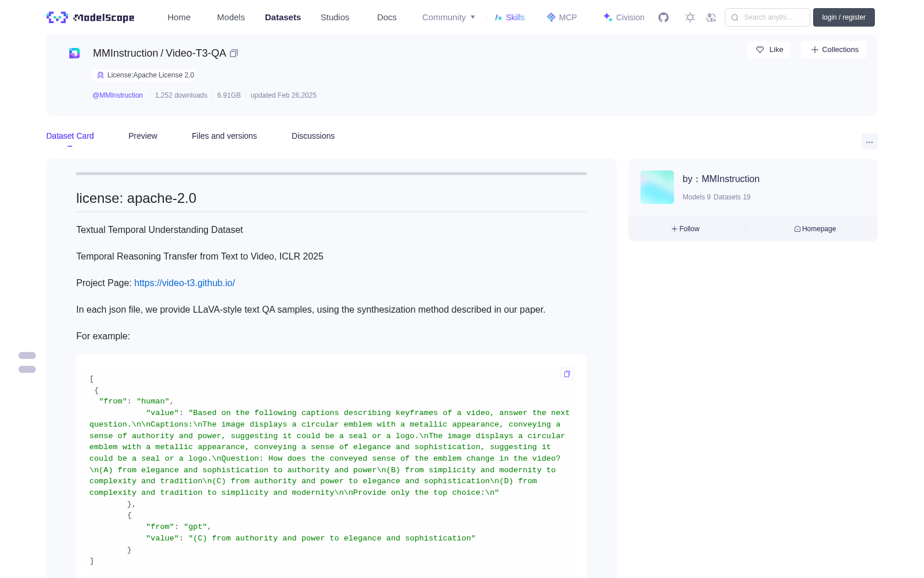
Task: Open the Models menu item
Action: coord(231,17)
